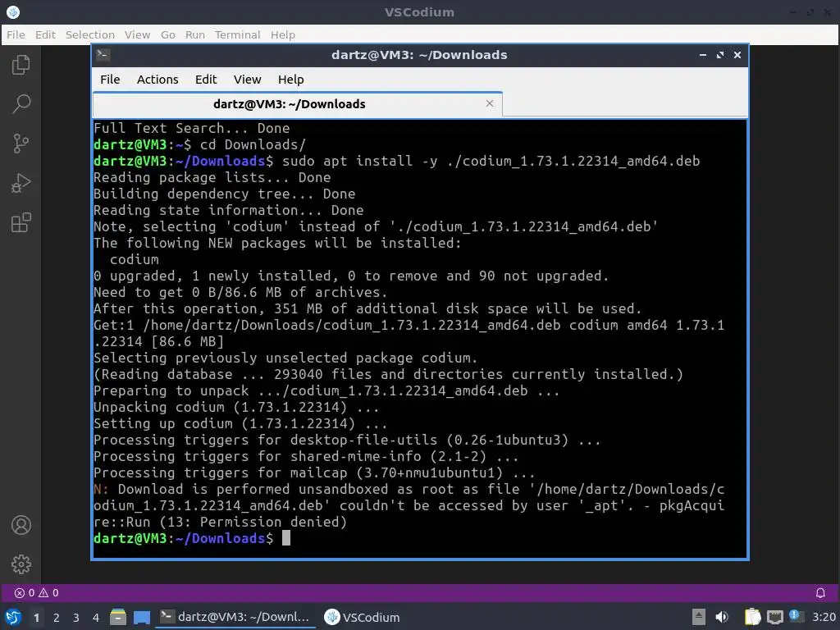Viewport: 840px width, 630px height.
Task: Switch to workspace 2
Action: coord(57,618)
